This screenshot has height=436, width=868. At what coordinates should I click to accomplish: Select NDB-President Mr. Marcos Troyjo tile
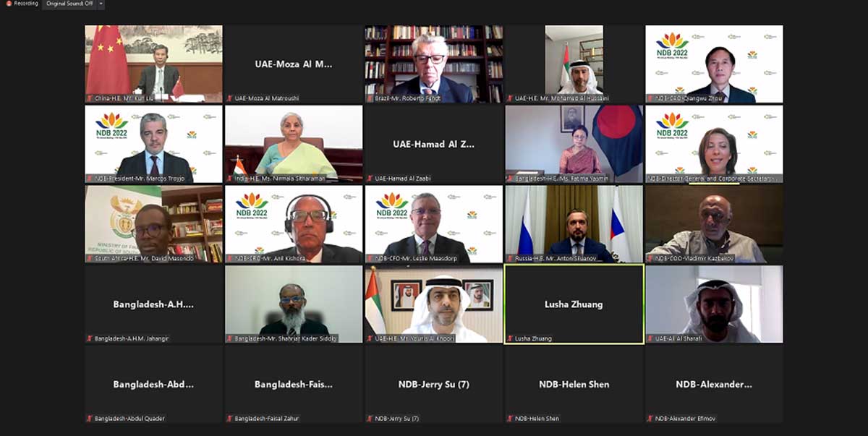153,144
